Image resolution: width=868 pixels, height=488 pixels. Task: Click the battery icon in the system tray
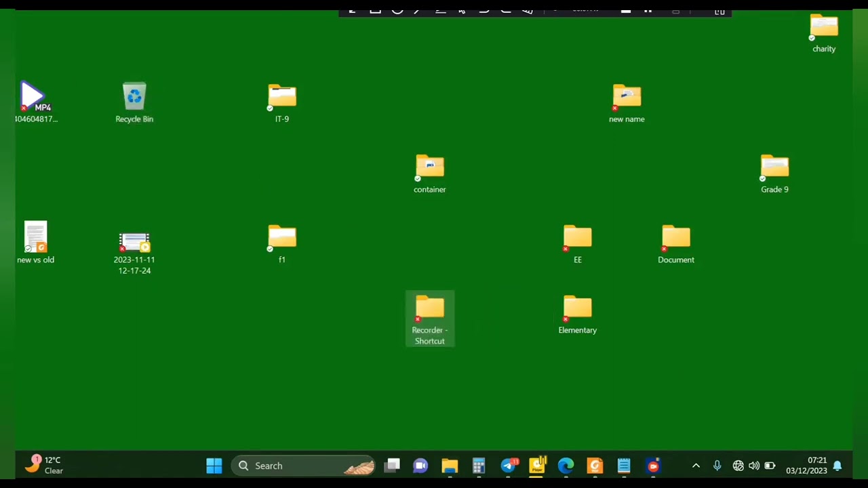[770, 466]
